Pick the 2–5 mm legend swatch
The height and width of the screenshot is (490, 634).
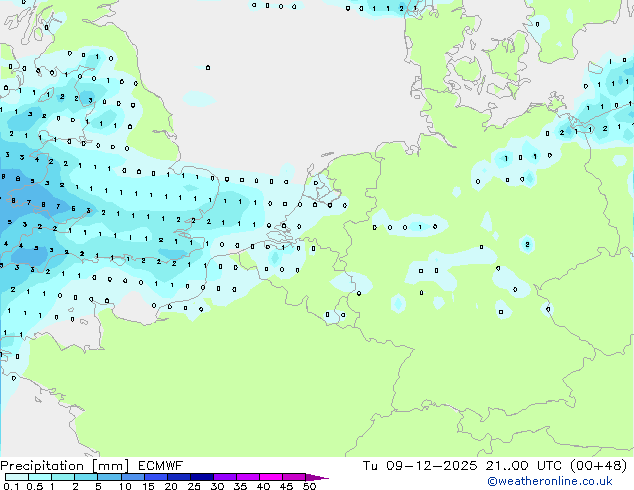[86, 477]
